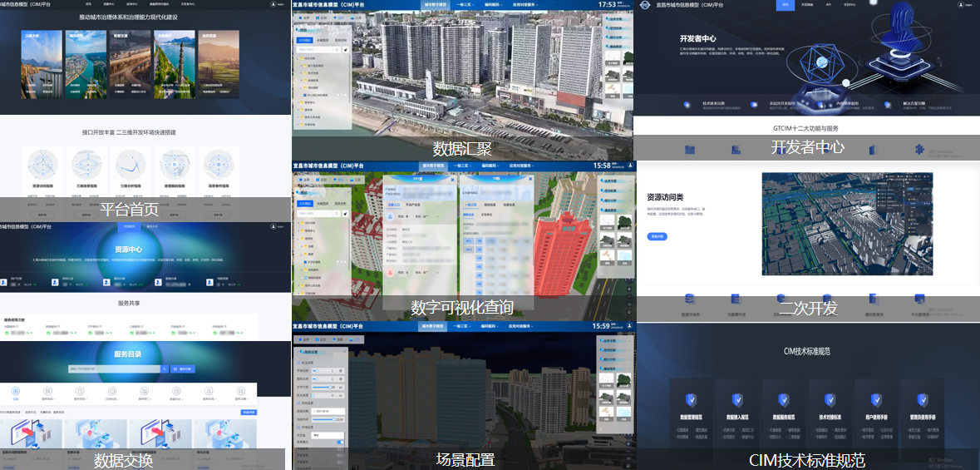Screen dimensions: 980x470
Task: Click the 资源访问指南 circular guide icon
Action: coord(43,165)
